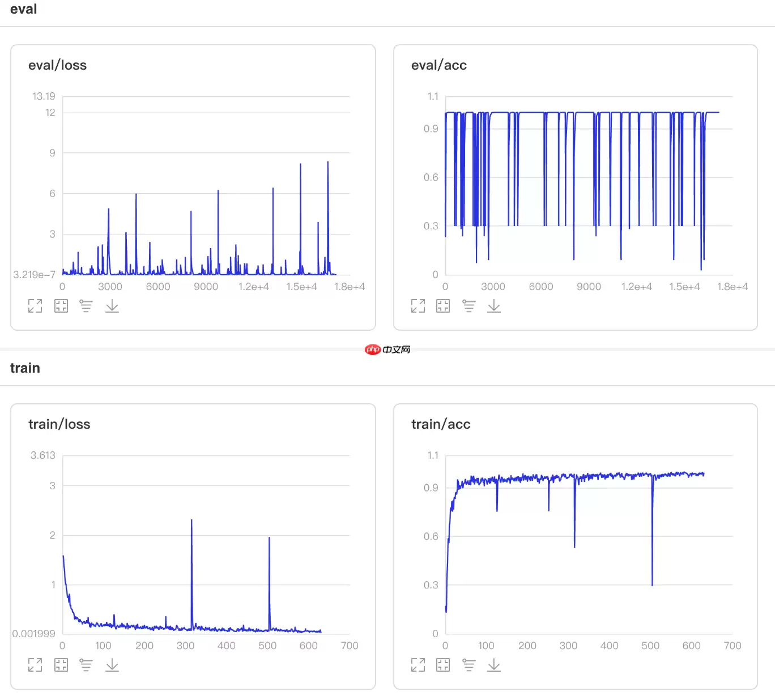Maximize the eval/loss chart
This screenshot has width=775, height=700.
[x=35, y=306]
